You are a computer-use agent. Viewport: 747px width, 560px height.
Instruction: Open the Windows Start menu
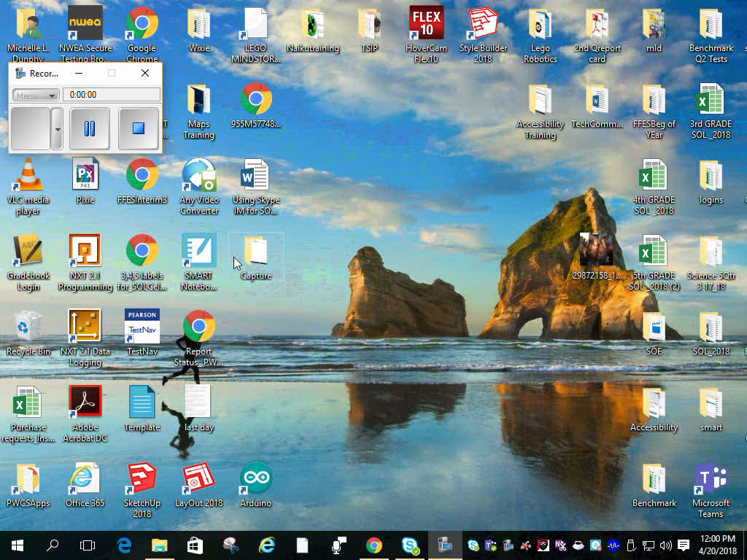(x=18, y=545)
